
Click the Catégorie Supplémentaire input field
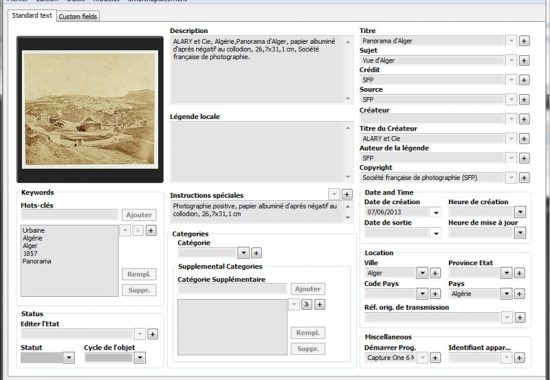[232, 289]
